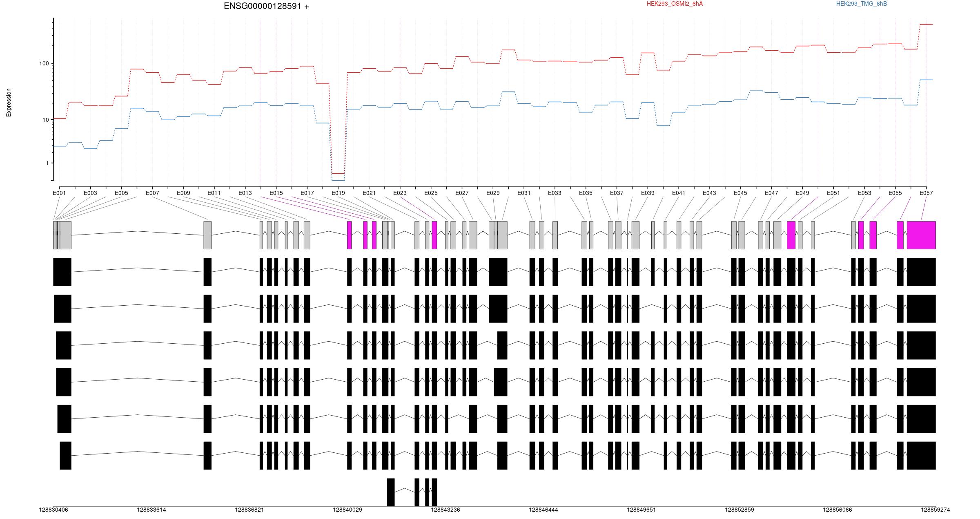980x519 pixels.
Task: Click exon label E045
Action: click(x=740, y=193)
